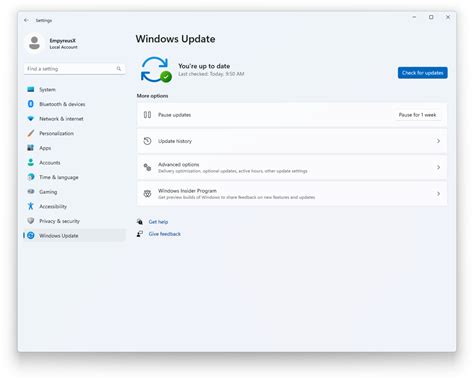Open Privacy & security settings
The width and height of the screenshot is (474, 380).
[x=75, y=221]
